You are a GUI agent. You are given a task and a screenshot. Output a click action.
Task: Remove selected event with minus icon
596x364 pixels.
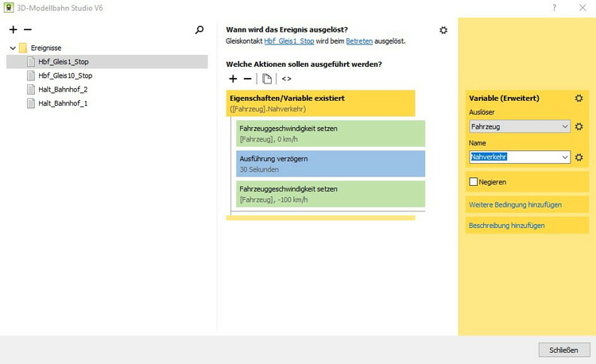[28, 30]
